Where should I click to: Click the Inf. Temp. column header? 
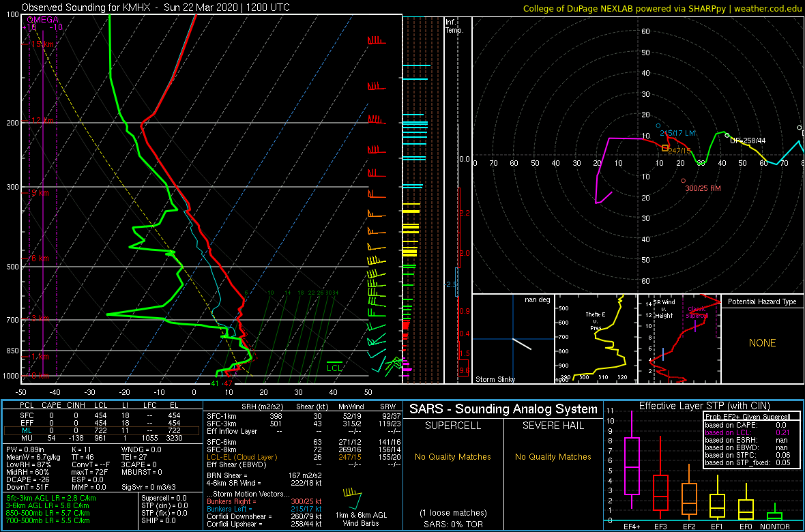click(x=456, y=26)
